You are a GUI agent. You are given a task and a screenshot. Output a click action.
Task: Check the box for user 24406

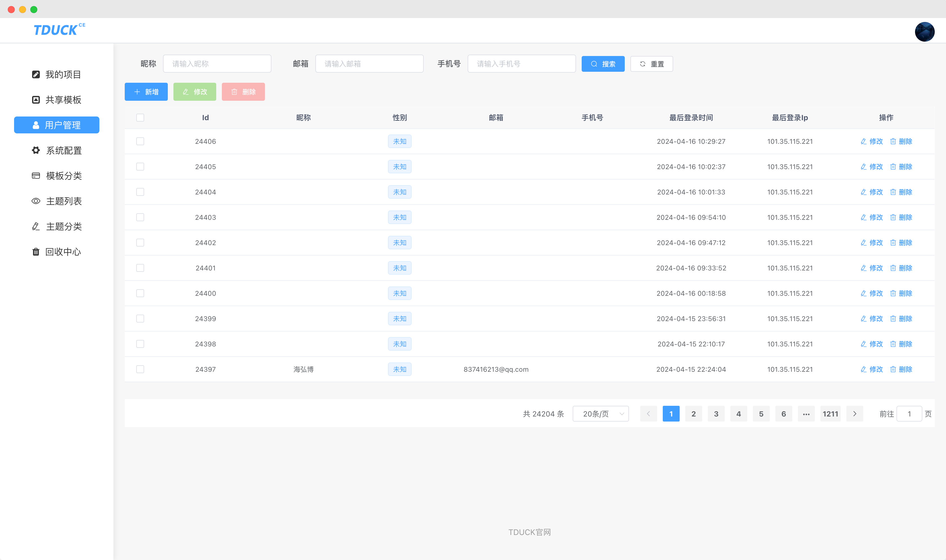point(140,141)
